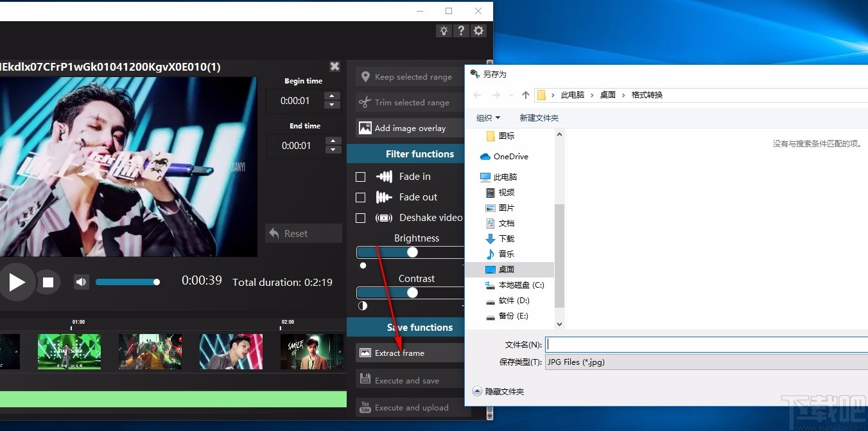Click the Brightness slider handle

[412, 252]
